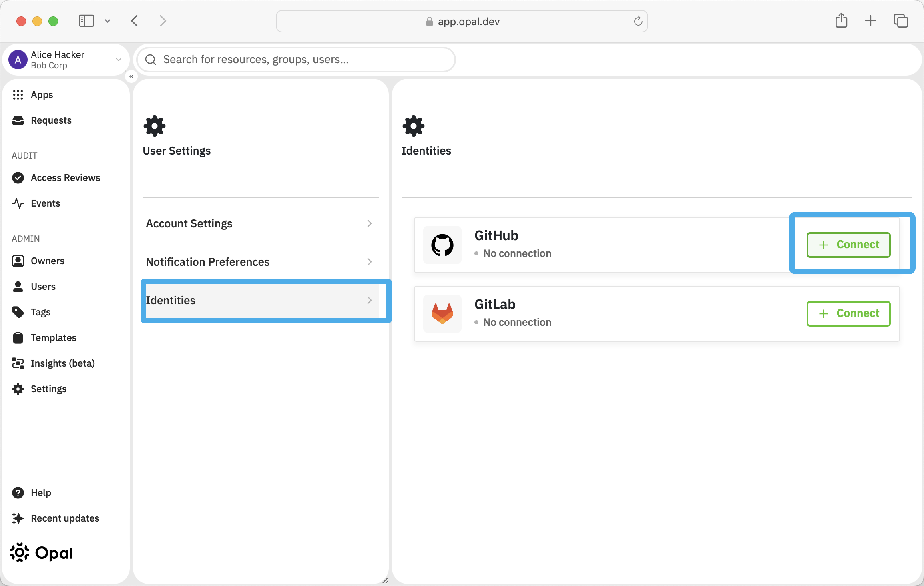This screenshot has height=586, width=924.
Task: Click the Opal logo
Action: (41, 553)
